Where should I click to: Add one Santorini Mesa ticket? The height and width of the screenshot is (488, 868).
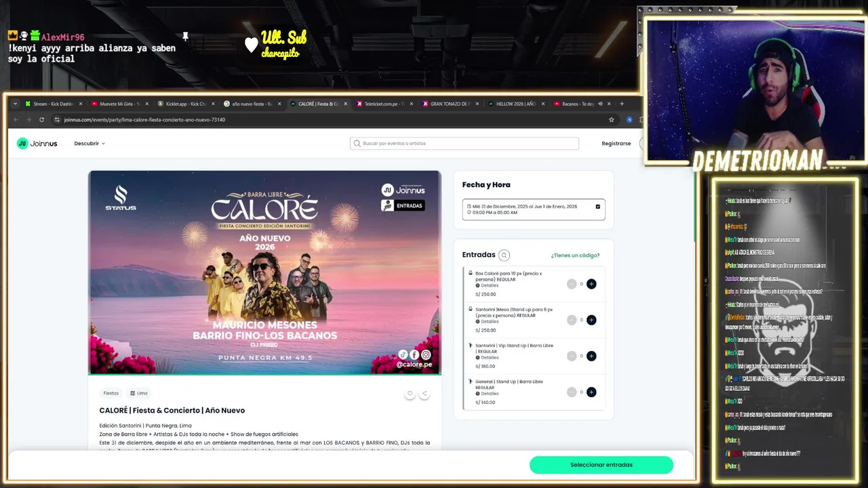[x=591, y=320]
